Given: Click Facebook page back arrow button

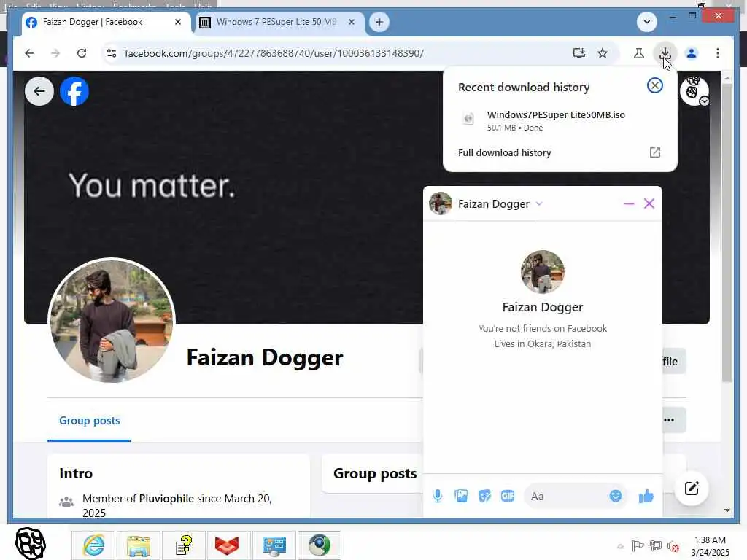Looking at the screenshot, I should click(x=39, y=91).
